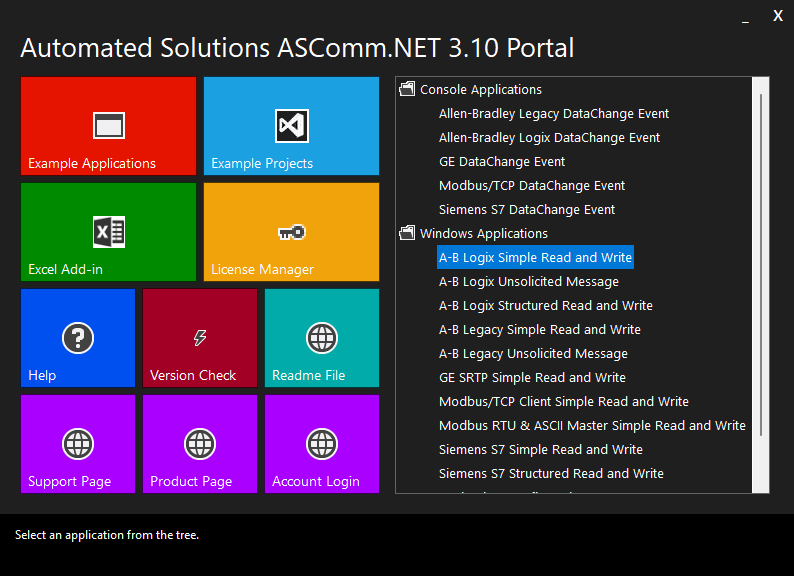
Task: Select Allen-Bradley Logix DataChange Event
Action: pyautogui.click(x=549, y=138)
